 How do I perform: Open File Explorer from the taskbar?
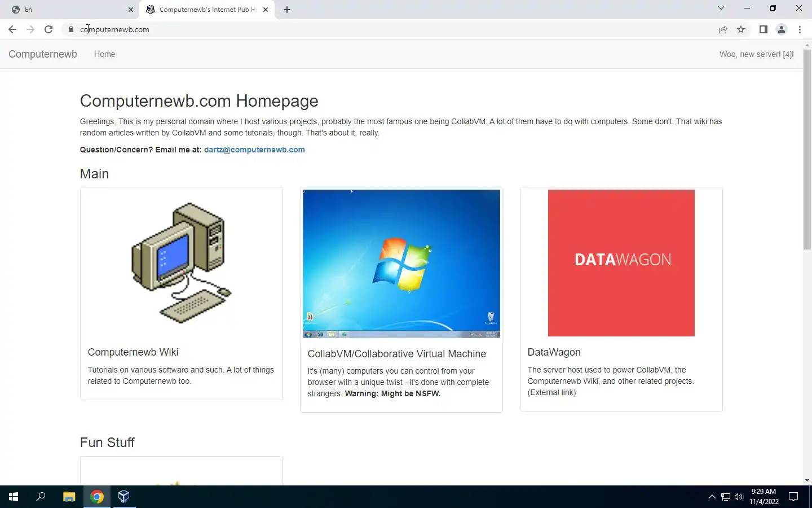pos(69,497)
